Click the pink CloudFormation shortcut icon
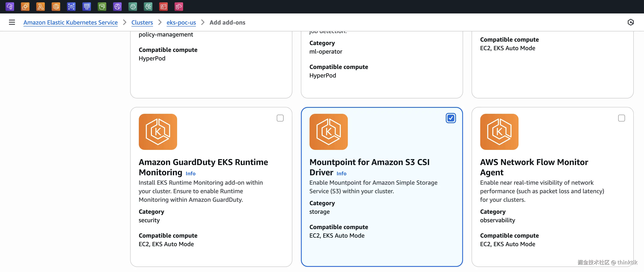 (x=179, y=6)
